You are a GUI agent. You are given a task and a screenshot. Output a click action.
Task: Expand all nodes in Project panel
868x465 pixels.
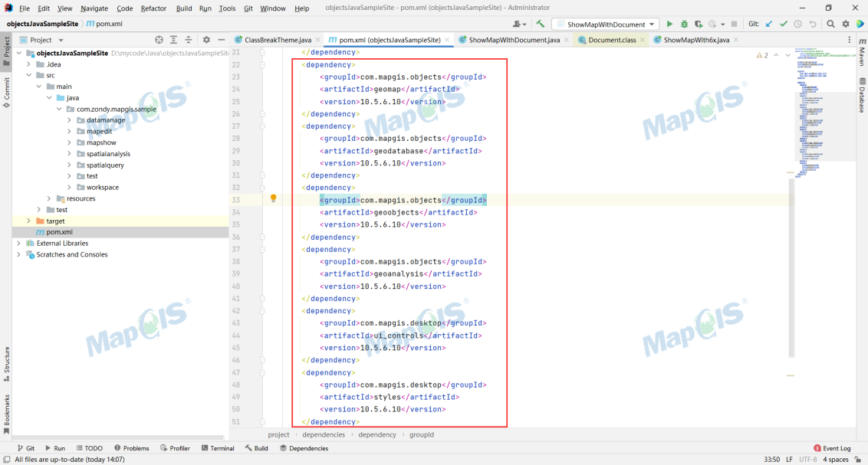pyautogui.click(x=174, y=40)
